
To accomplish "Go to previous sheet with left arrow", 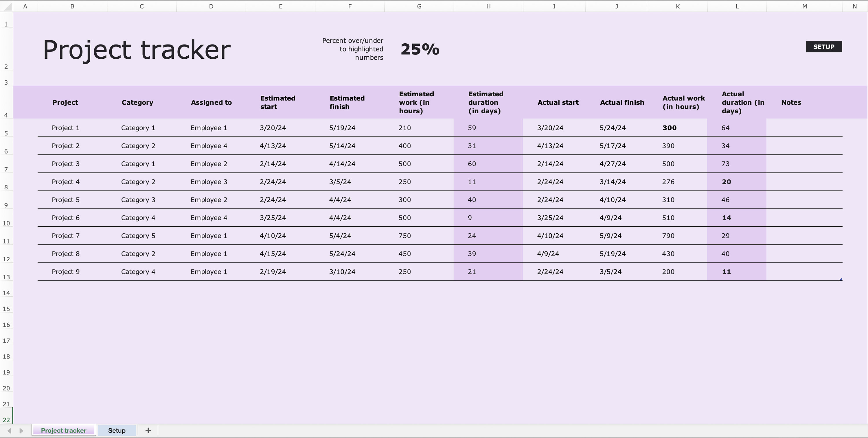I will click(x=9, y=430).
